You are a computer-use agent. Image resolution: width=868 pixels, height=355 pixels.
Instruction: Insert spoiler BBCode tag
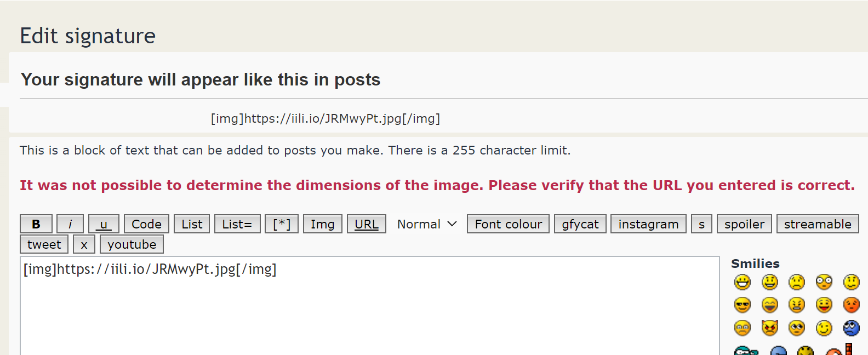[x=744, y=224]
